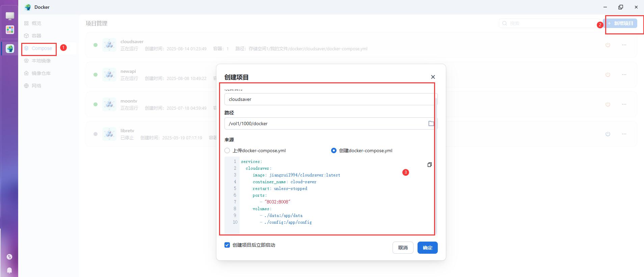Click the 项目管理 page heading
The width and height of the screenshot is (644, 277).
(97, 23)
